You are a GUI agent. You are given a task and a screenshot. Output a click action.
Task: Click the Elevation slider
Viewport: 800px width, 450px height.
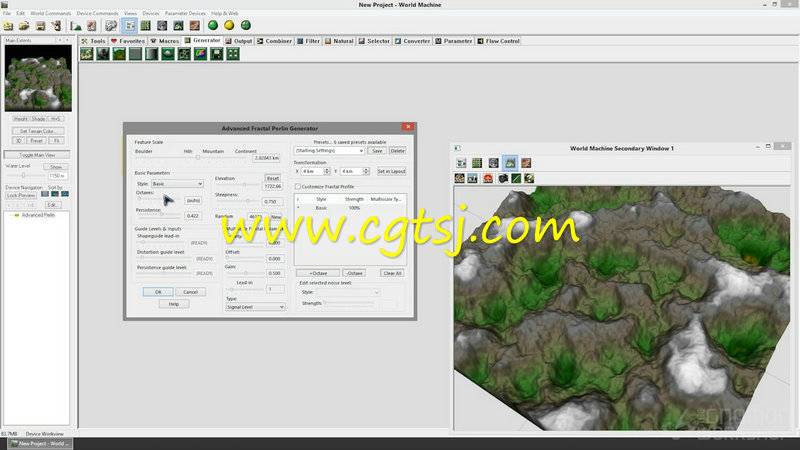click(x=237, y=185)
